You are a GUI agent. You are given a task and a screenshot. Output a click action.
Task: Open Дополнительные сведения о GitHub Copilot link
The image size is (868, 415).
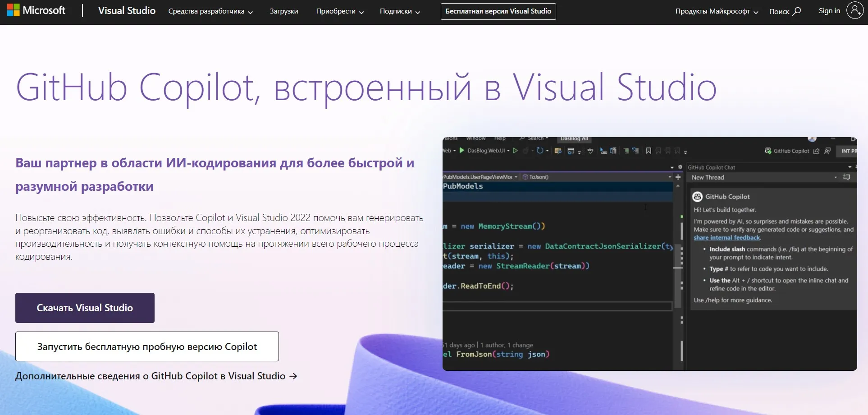coord(156,376)
